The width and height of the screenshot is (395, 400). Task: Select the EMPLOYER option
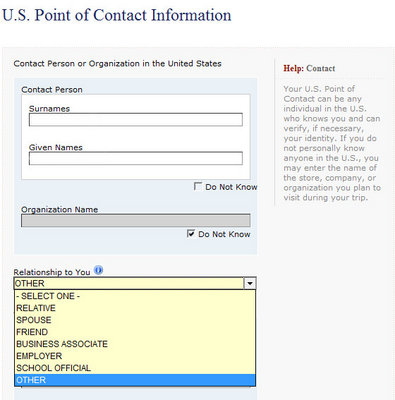click(135, 356)
